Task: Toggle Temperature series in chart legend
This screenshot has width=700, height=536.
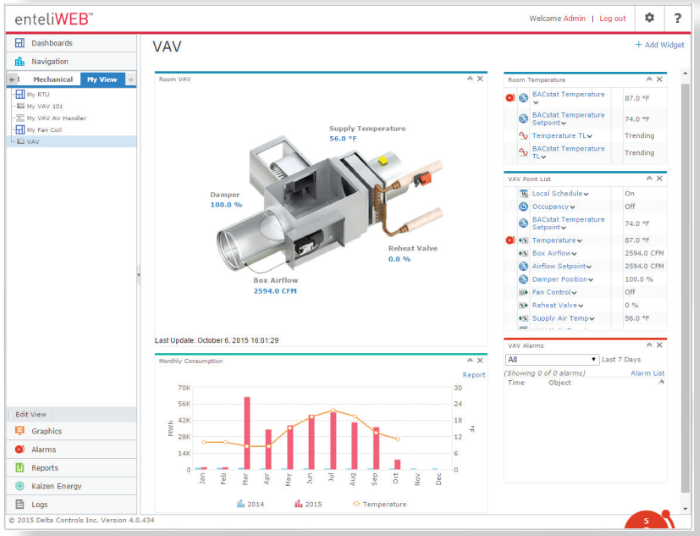Action: pos(379,504)
